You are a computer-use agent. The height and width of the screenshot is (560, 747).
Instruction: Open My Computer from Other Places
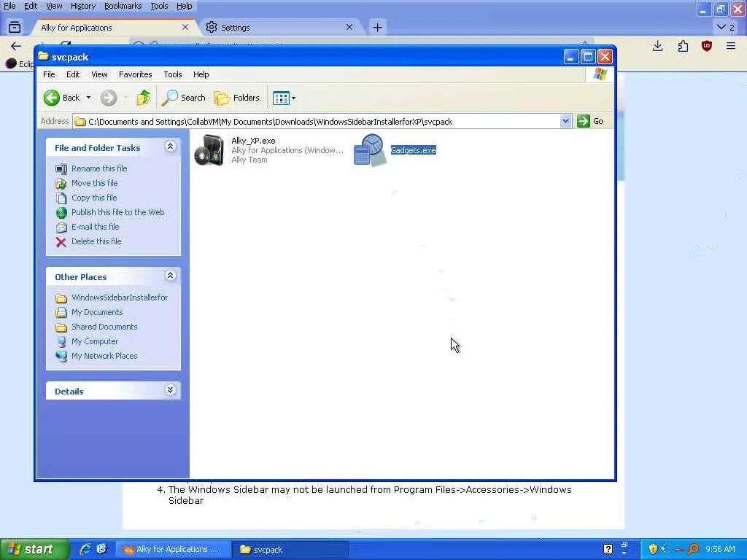pos(95,341)
